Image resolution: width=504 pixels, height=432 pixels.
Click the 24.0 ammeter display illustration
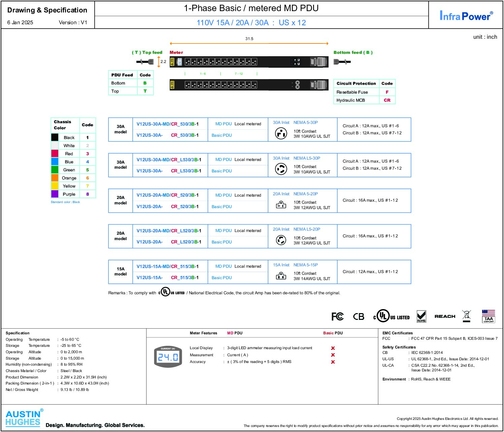tap(168, 357)
